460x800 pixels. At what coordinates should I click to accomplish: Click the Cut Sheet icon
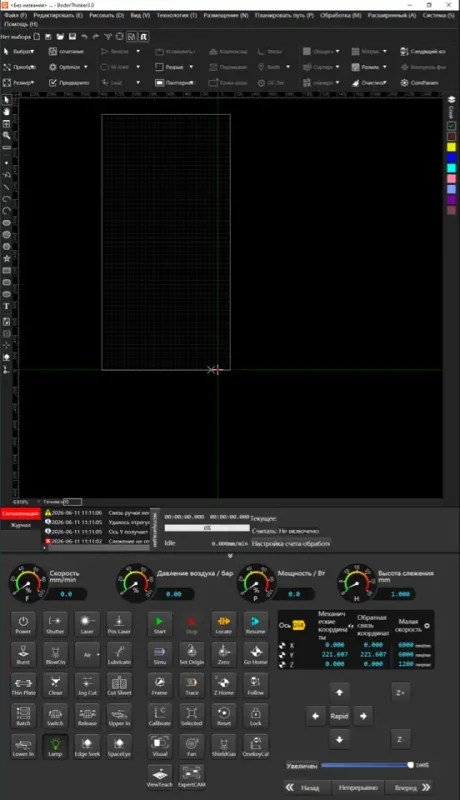coord(119,685)
